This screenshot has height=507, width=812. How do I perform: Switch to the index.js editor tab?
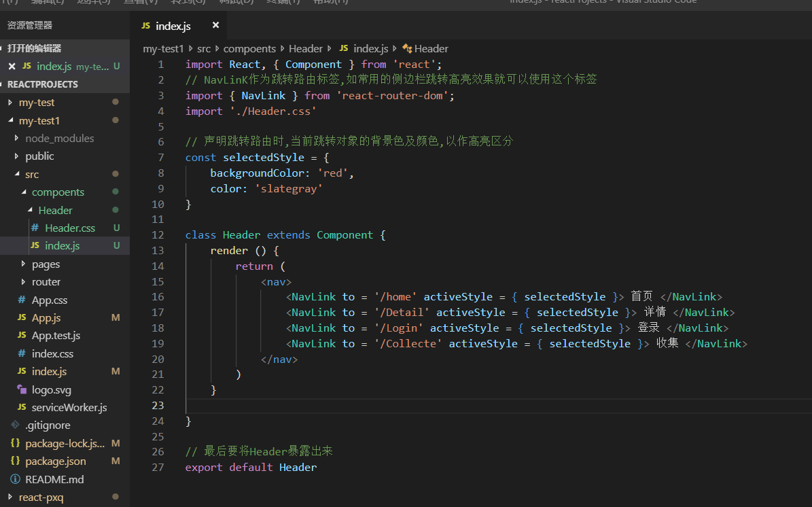coord(173,26)
